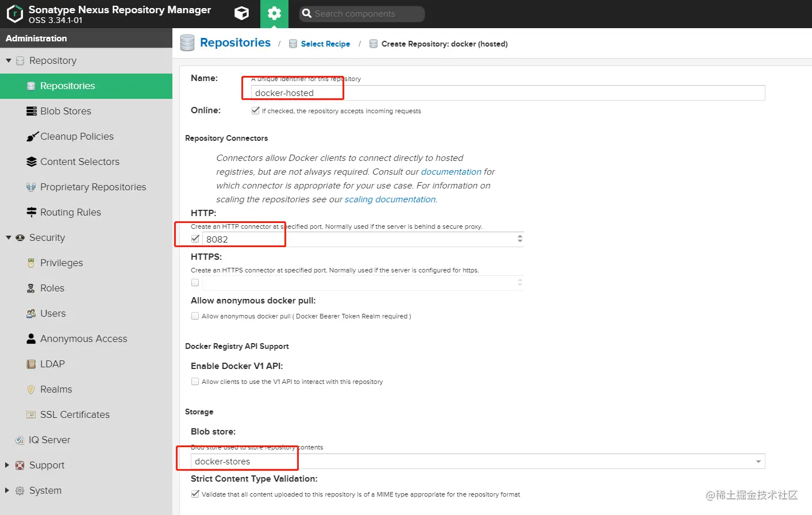Screen dimensions: 812x515
Task: Open the Browse cube icon in header
Action: pyautogui.click(x=242, y=13)
